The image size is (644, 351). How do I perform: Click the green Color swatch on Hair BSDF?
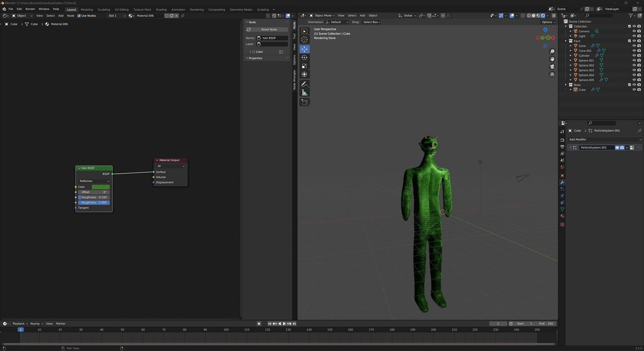[x=101, y=187]
